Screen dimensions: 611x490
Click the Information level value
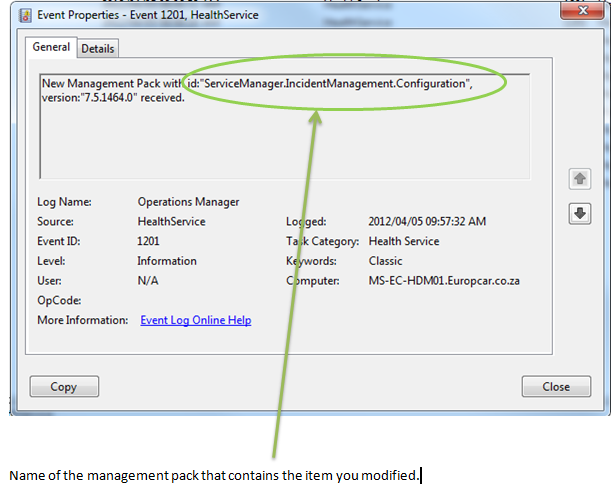(167, 261)
